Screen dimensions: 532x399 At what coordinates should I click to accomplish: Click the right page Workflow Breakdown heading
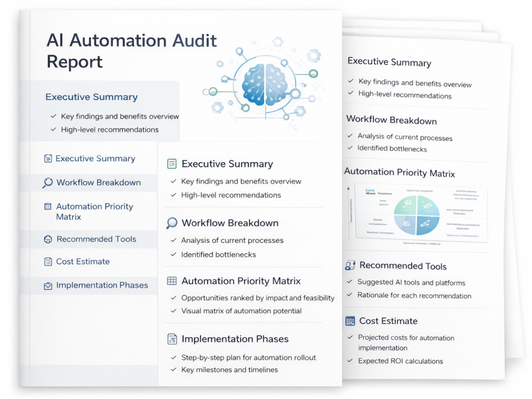[392, 120]
